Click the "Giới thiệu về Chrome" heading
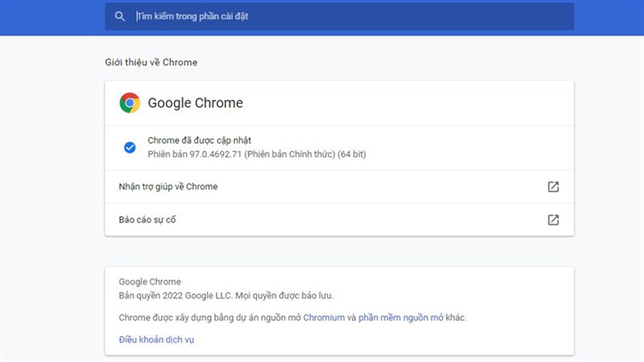Viewport: 644px width, 362px height. (x=151, y=62)
